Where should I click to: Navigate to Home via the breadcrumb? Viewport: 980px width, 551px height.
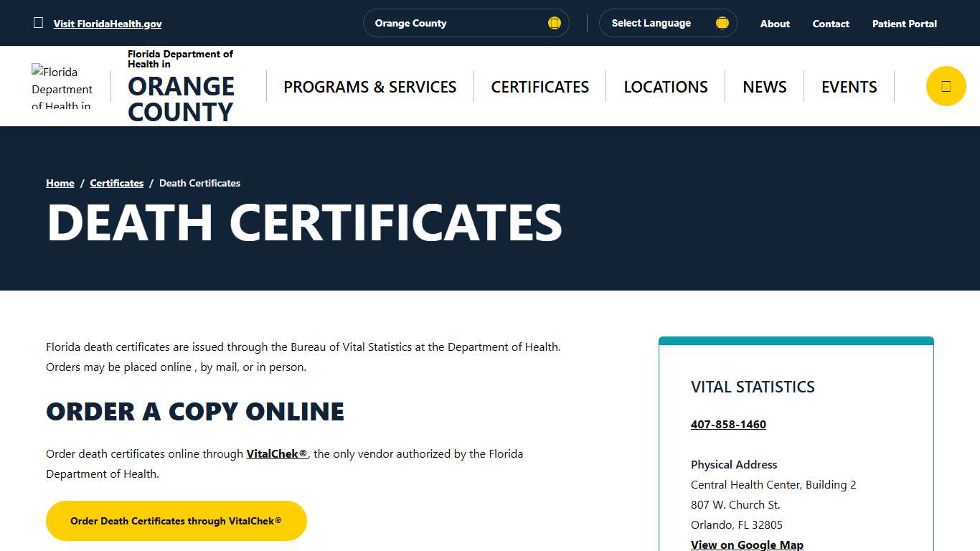pyautogui.click(x=60, y=183)
